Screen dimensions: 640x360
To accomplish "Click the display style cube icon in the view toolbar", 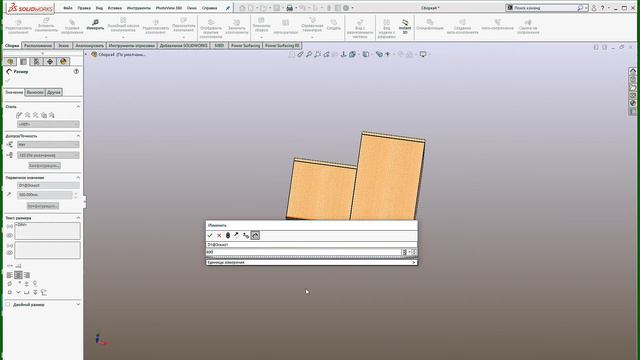I will pos(366,54).
